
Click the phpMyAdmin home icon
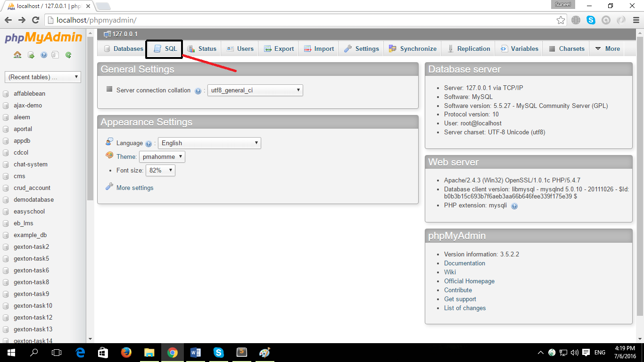17,55
